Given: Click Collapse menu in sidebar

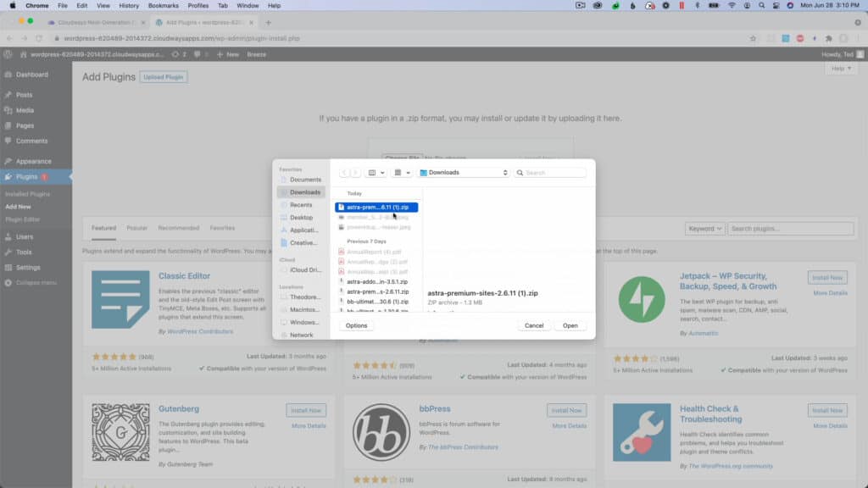Looking at the screenshot, I should point(36,283).
